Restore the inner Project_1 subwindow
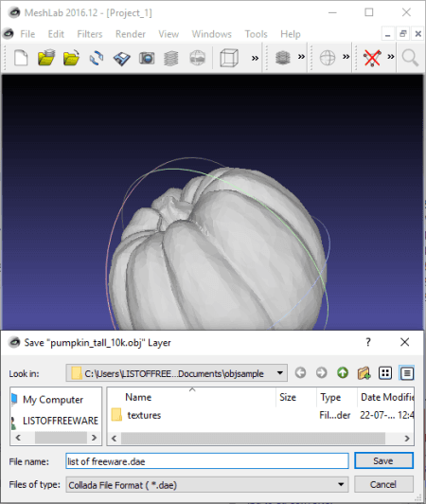 pos(403,34)
